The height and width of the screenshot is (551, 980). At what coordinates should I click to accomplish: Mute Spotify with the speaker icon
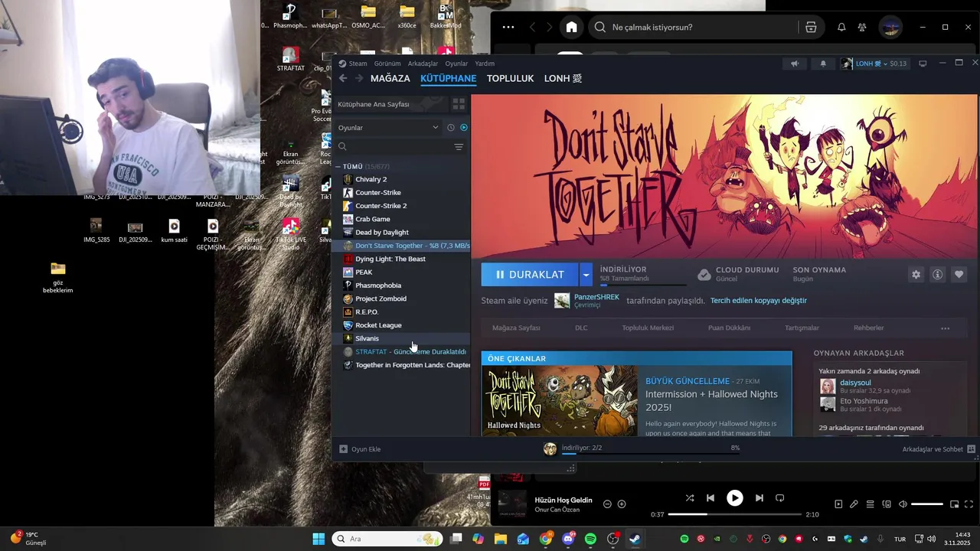[x=903, y=504]
